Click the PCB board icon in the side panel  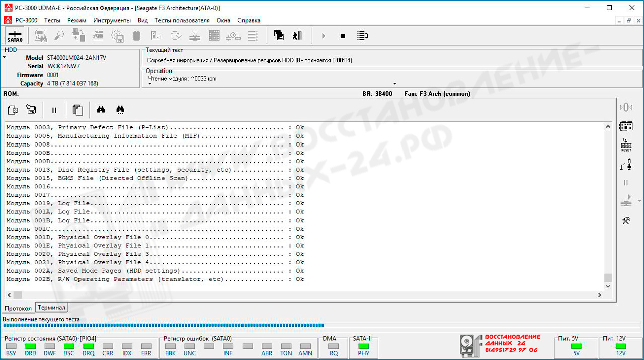[626, 126]
